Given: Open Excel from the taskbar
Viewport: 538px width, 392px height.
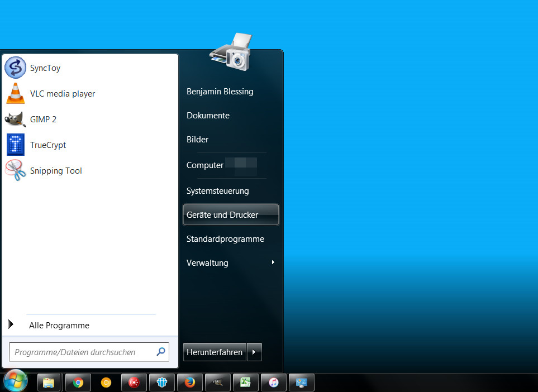Looking at the screenshot, I should [x=246, y=382].
